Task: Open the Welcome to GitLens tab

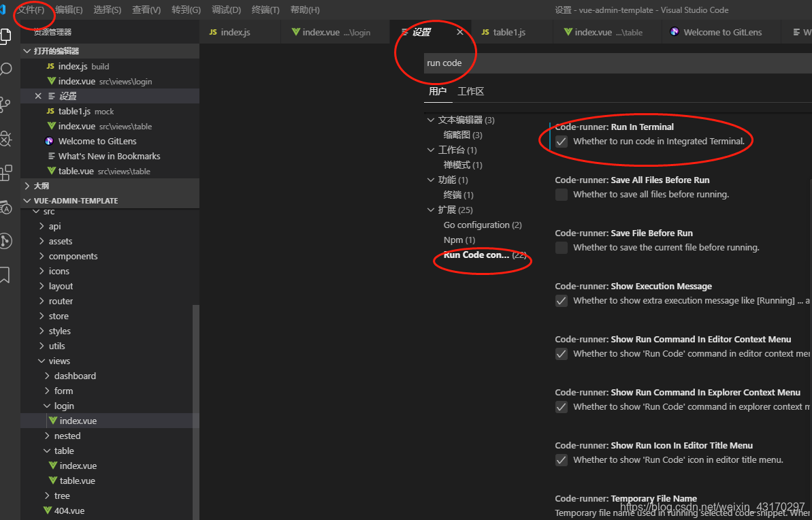Action: [721, 32]
